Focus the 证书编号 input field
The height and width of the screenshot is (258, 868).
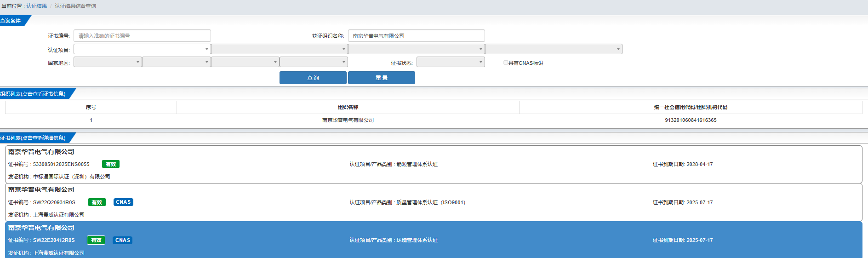pyautogui.click(x=142, y=36)
